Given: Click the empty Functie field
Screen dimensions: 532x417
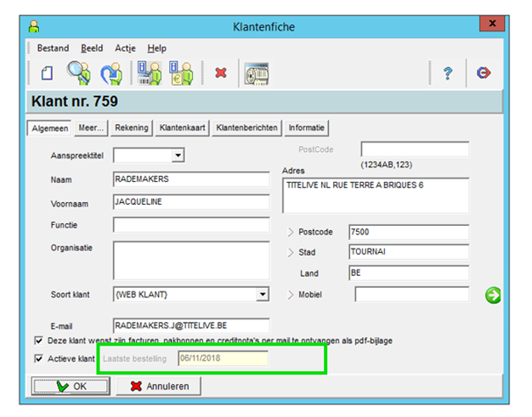Looking at the screenshot, I should 191,225.
